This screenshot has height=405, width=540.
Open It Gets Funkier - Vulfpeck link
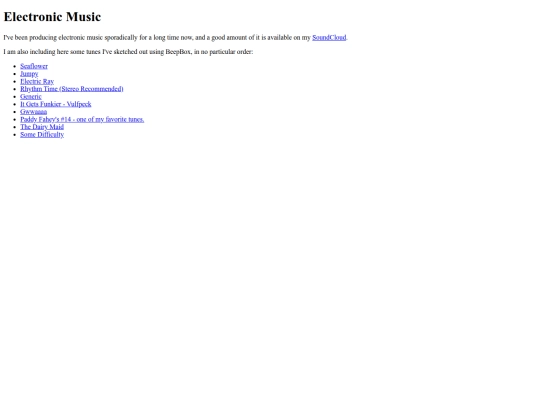[x=56, y=104]
